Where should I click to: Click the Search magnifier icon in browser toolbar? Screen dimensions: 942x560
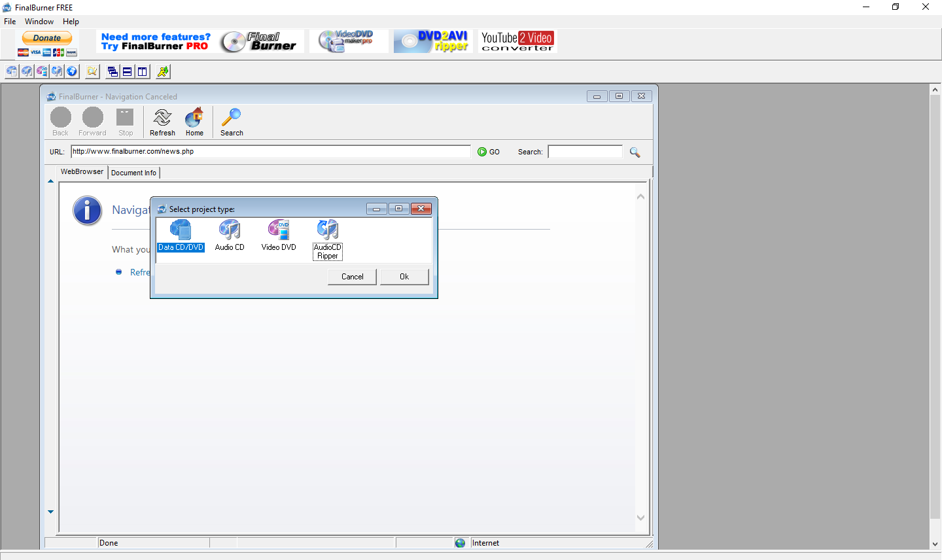232,122
